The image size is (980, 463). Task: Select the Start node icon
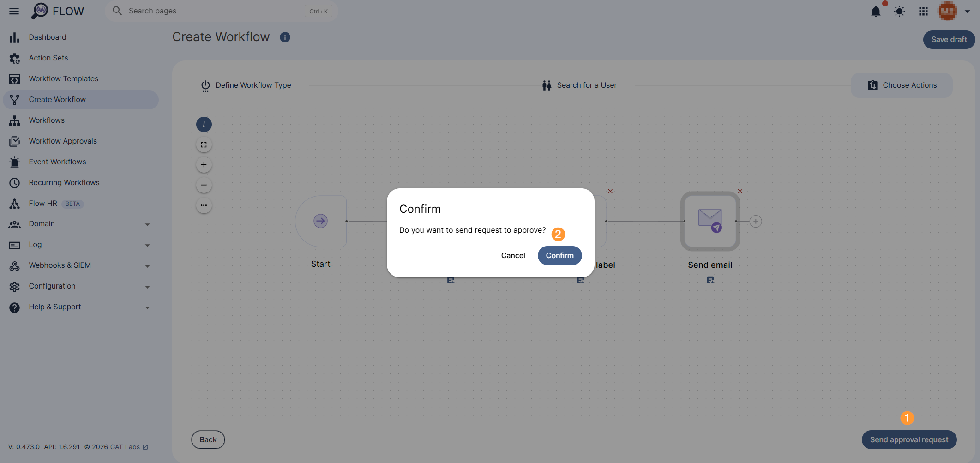[x=321, y=221]
